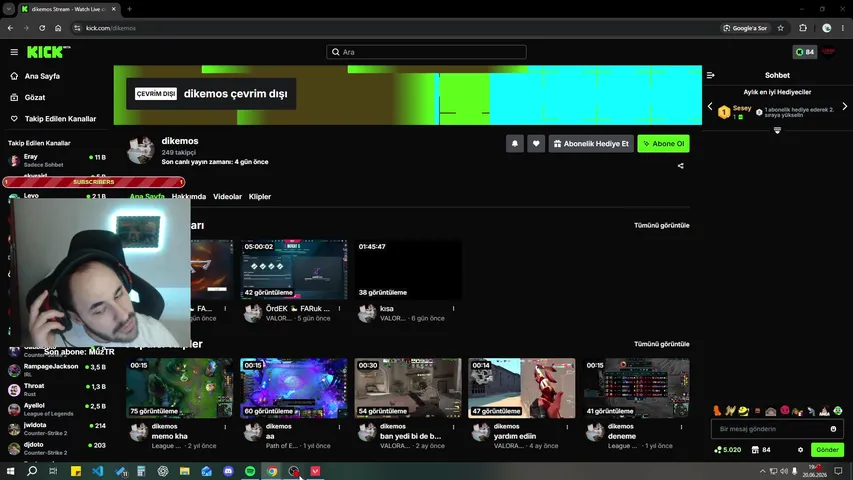Screen dimensions: 853x480
Task: Open Chrome extensions puzzle icon
Action: click(803, 28)
